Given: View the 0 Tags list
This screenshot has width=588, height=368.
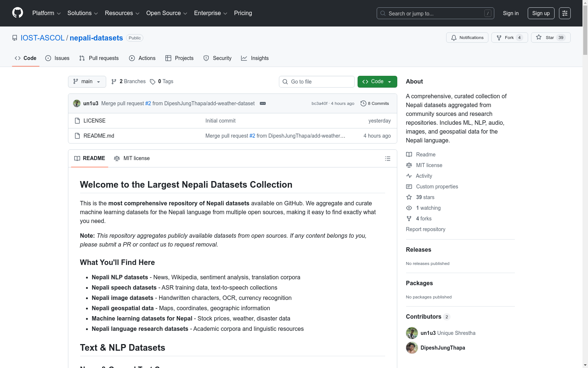Looking at the screenshot, I should pyautogui.click(x=162, y=82).
